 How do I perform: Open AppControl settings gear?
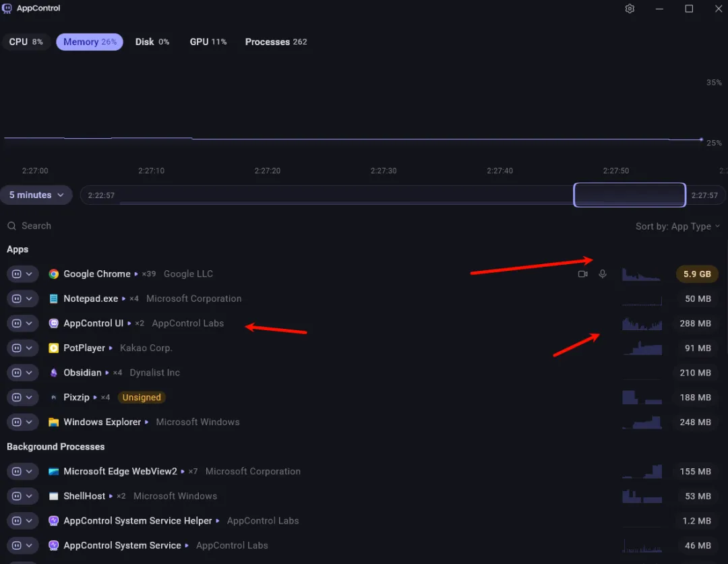[x=630, y=9]
